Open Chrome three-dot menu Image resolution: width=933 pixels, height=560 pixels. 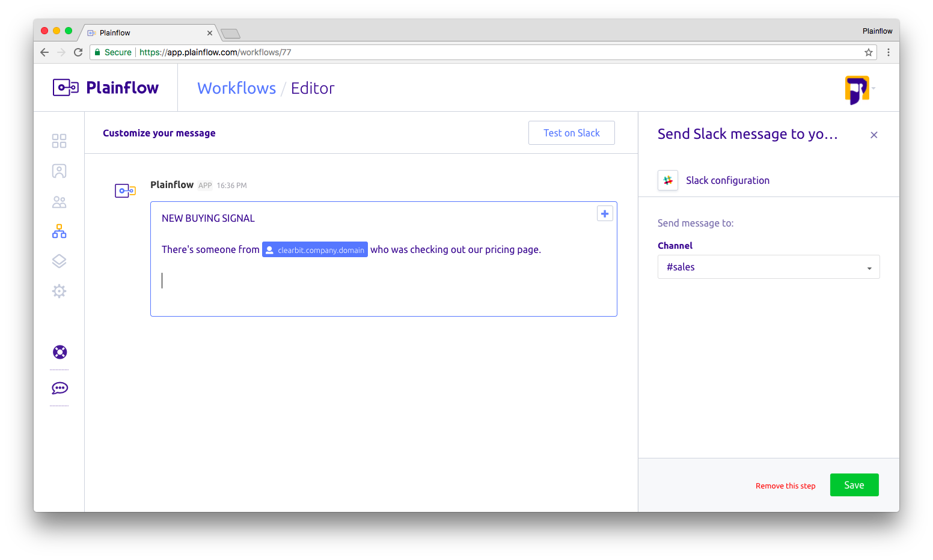point(889,52)
